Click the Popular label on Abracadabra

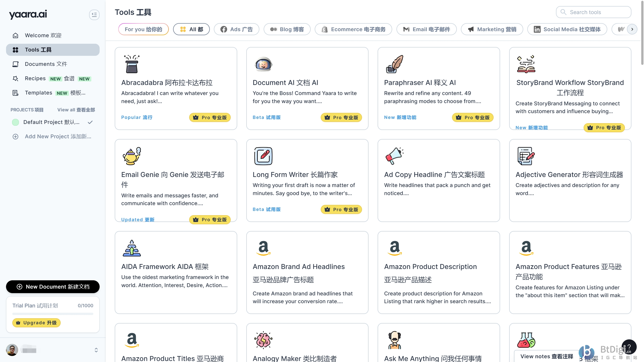[x=137, y=117]
